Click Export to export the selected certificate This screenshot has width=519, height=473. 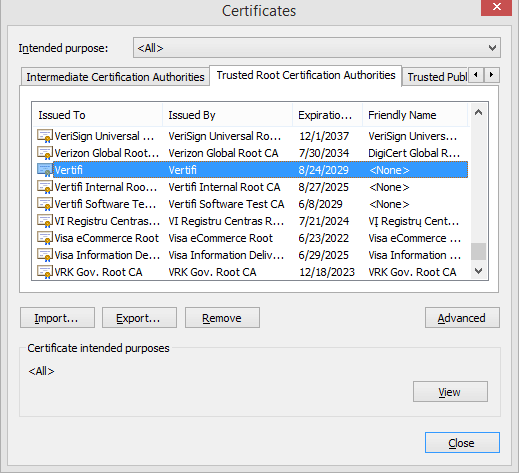139,318
